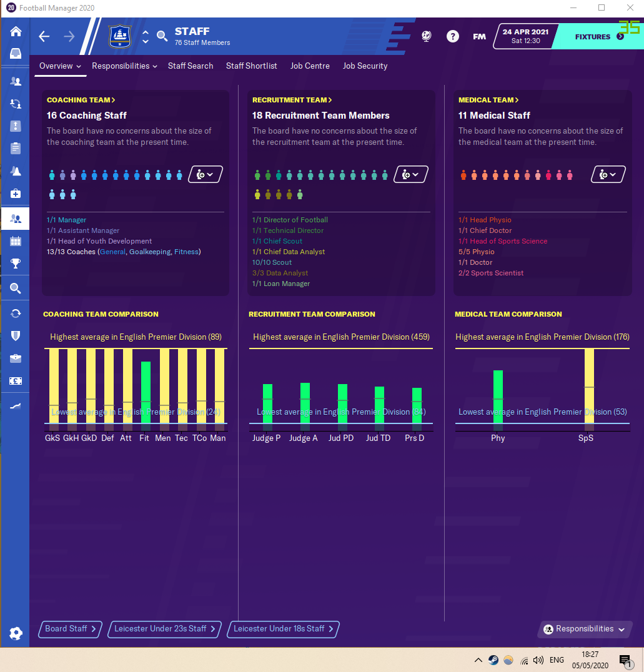Open the Board Staff button
The image size is (644, 672).
click(71, 629)
